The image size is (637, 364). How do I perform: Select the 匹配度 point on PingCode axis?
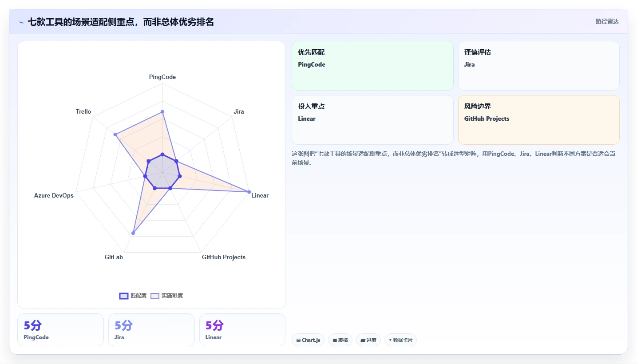coord(162,154)
